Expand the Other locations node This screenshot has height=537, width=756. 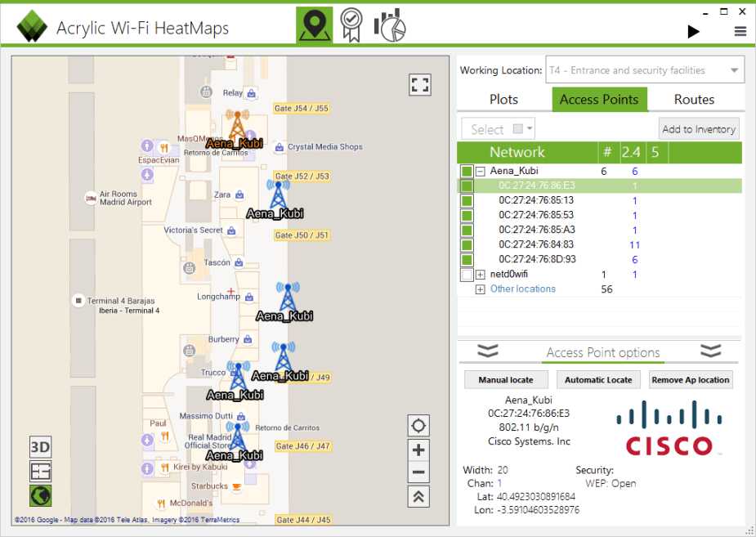481,289
